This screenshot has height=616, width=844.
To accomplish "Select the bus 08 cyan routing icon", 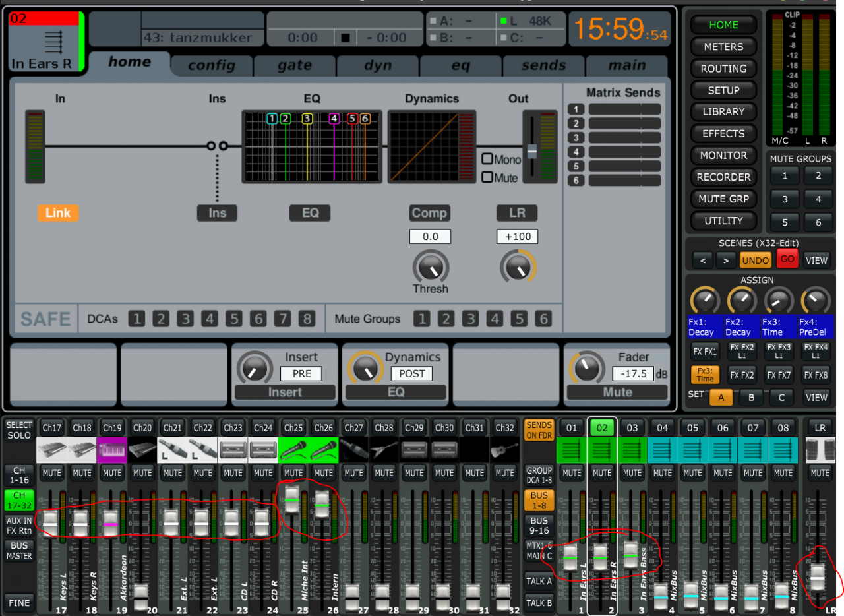I will pos(783,450).
